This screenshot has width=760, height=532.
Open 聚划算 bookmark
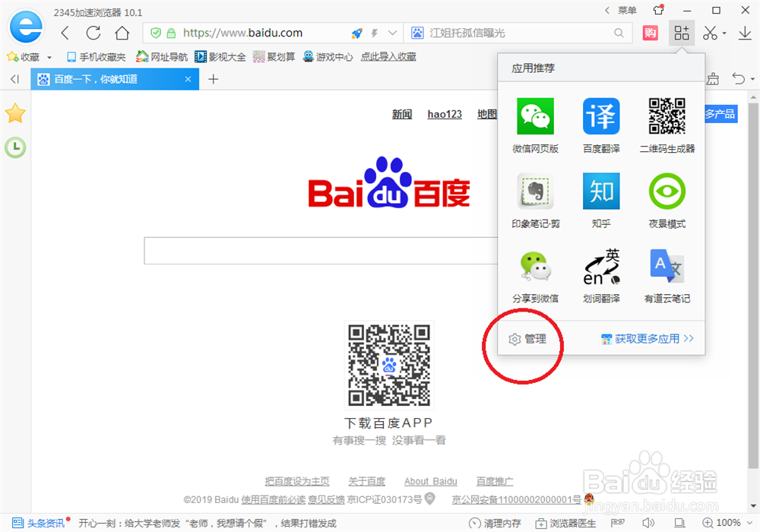[274, 57]
